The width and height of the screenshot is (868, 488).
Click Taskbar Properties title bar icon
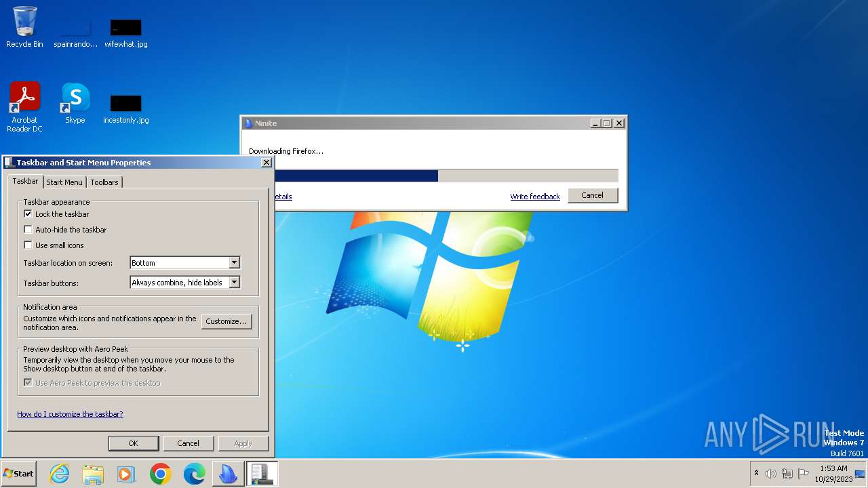9,163
